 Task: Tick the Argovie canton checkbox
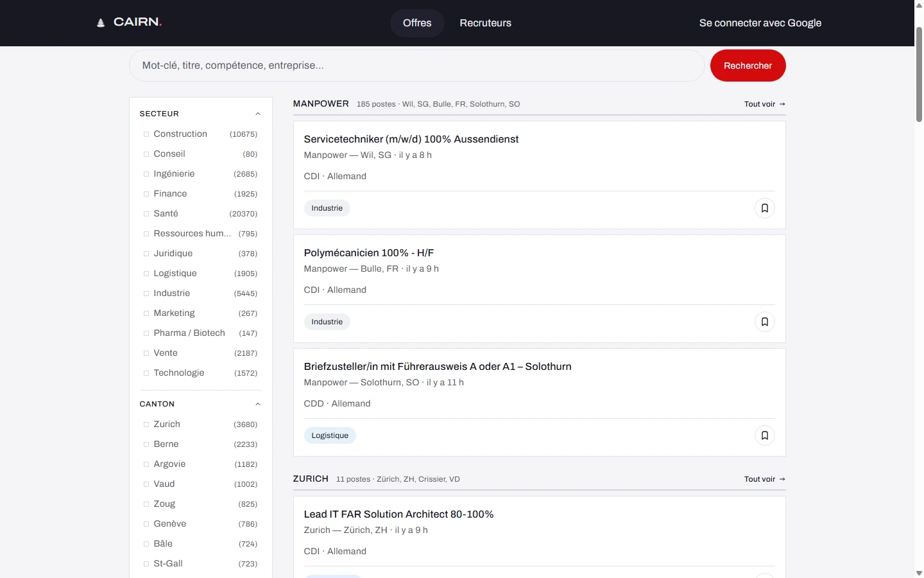[x=146, y=464]
